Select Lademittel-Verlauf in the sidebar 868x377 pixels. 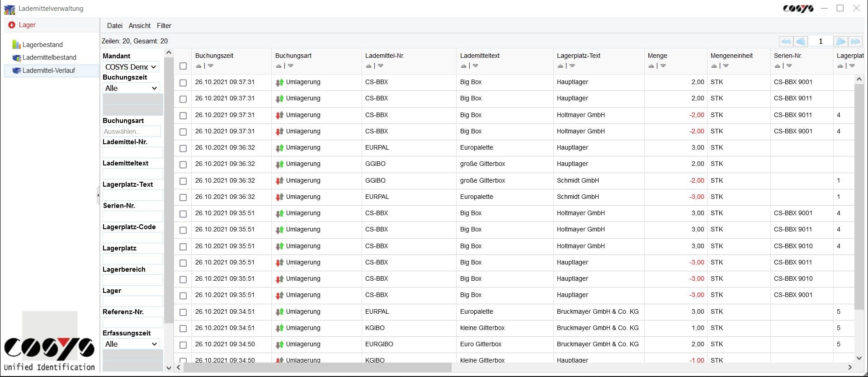[x=48, y=71]
